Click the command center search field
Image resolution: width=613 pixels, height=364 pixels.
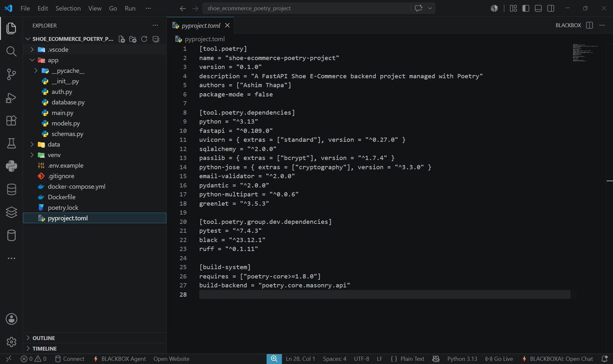(305, 8)
